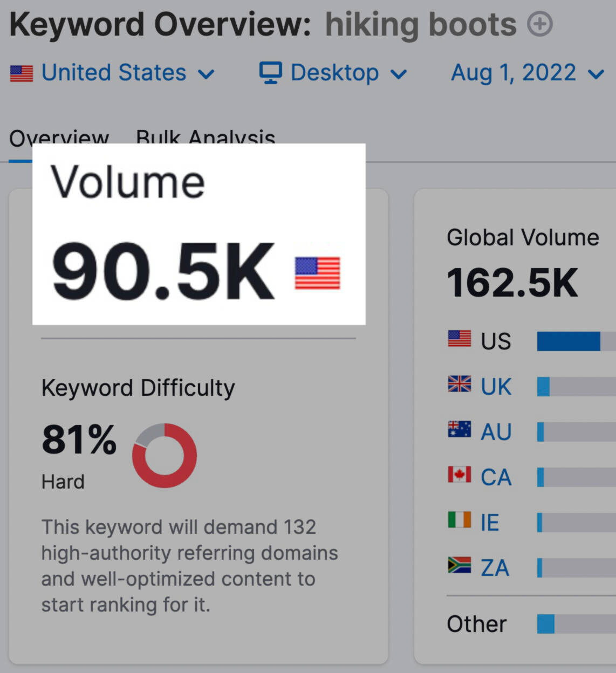Click the plus icon next to hiking boots
The width and height of the screenshot is (616, 673).
pos(540,24)
